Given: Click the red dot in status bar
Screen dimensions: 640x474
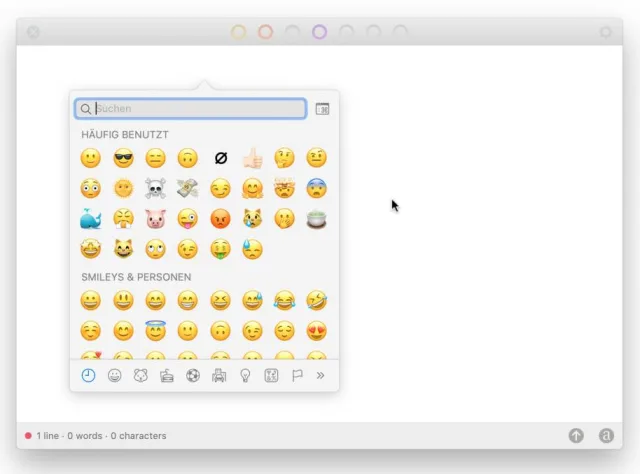Looking at the screenshot, I should [28, 436].
